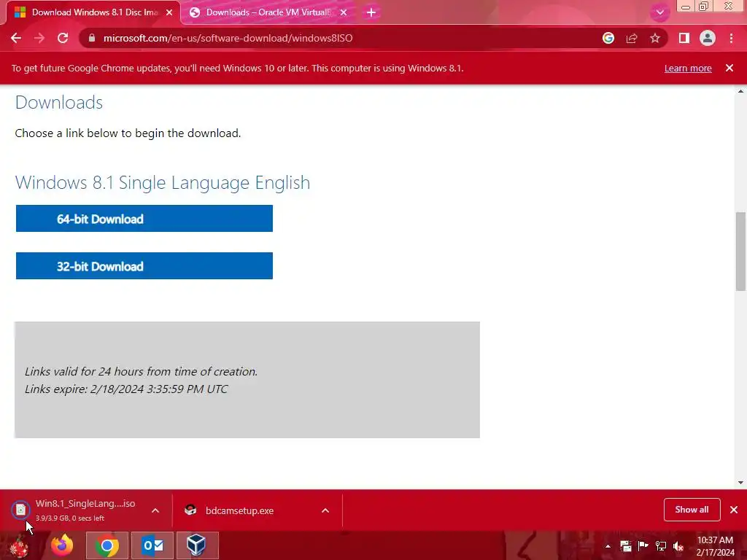This screenshot has height=560, width=747.
Task: Open the Chrome three-dot menu
Action: (x=731, y=38)
